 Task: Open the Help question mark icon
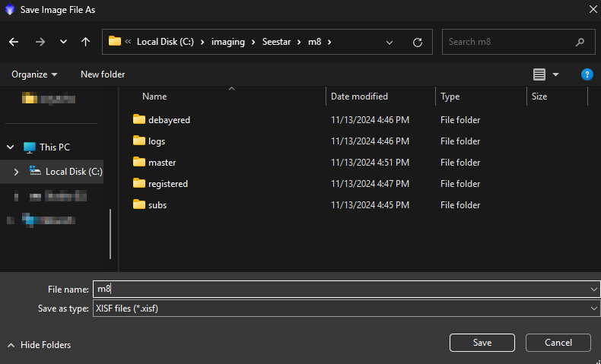tap(587, 74)
